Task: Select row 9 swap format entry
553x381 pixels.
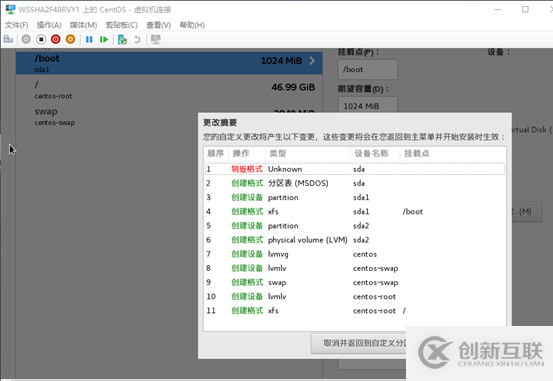Action: [x=355, y=282]
